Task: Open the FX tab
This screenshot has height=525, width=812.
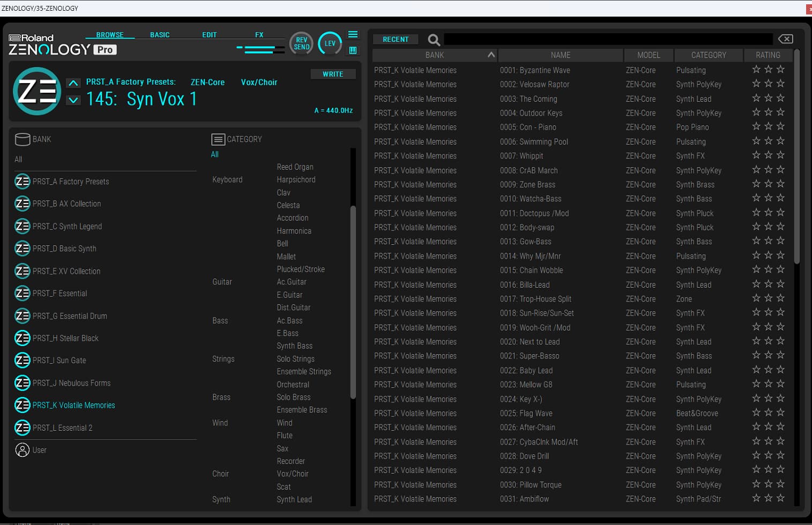Action: pos(259,35)
